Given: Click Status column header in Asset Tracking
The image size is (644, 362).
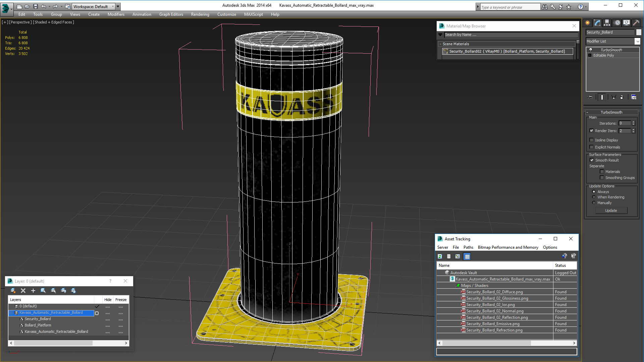Looking at the screenshot, I should click(565, 265).
